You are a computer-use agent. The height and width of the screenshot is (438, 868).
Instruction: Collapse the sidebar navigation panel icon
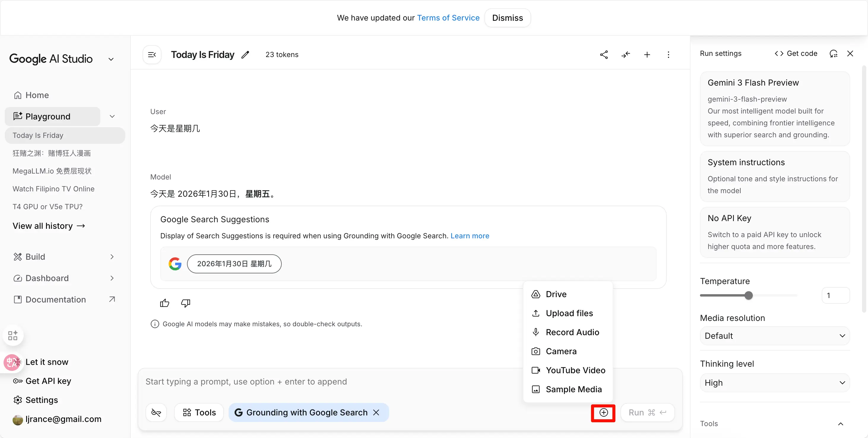(x=152, y=55)
